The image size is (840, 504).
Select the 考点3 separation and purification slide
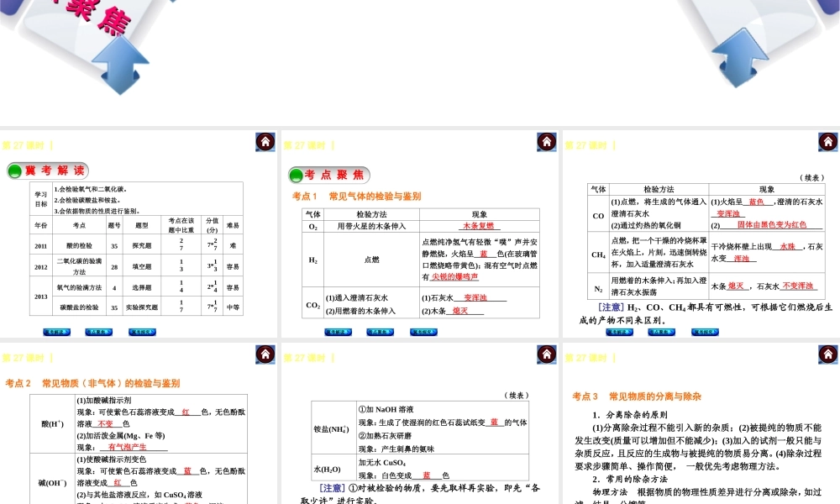click(x=701, y=423)
